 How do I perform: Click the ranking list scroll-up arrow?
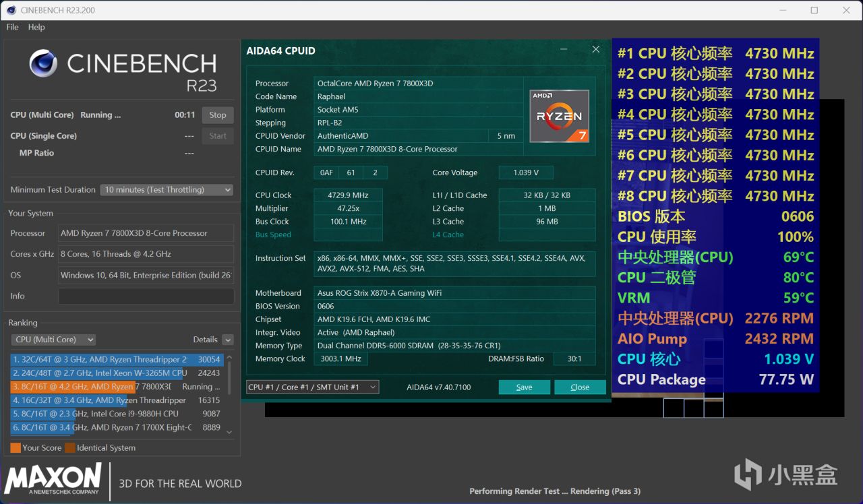coord(229,357)
